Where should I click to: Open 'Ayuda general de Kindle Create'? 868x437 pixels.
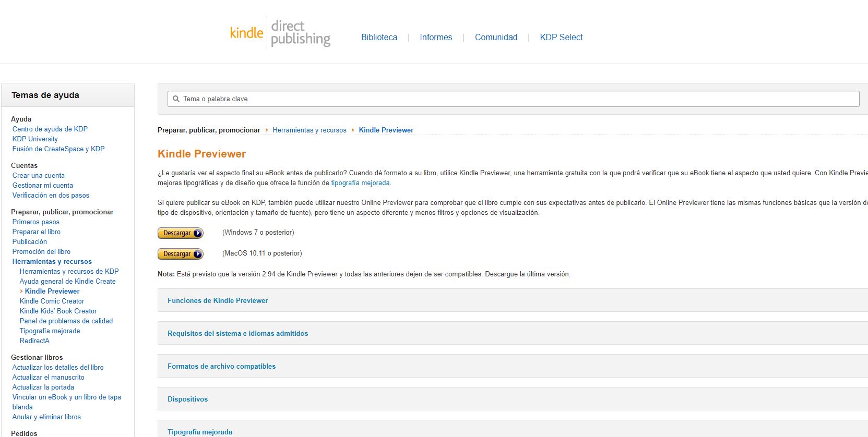click(68, 281)
